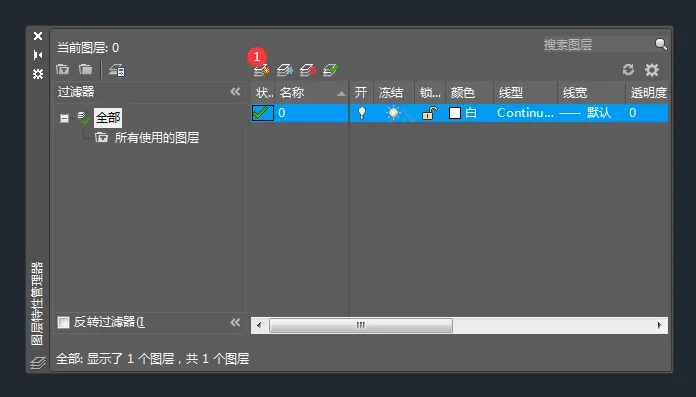This screenshot has height=397, width=696.
Task: Click the layers stack icon at the bottom of the title bar
Action: pyautogui.click(x=38, y=362)
